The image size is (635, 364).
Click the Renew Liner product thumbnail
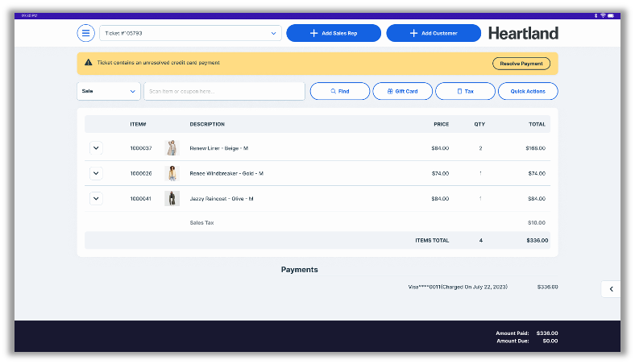pos(172,148)
